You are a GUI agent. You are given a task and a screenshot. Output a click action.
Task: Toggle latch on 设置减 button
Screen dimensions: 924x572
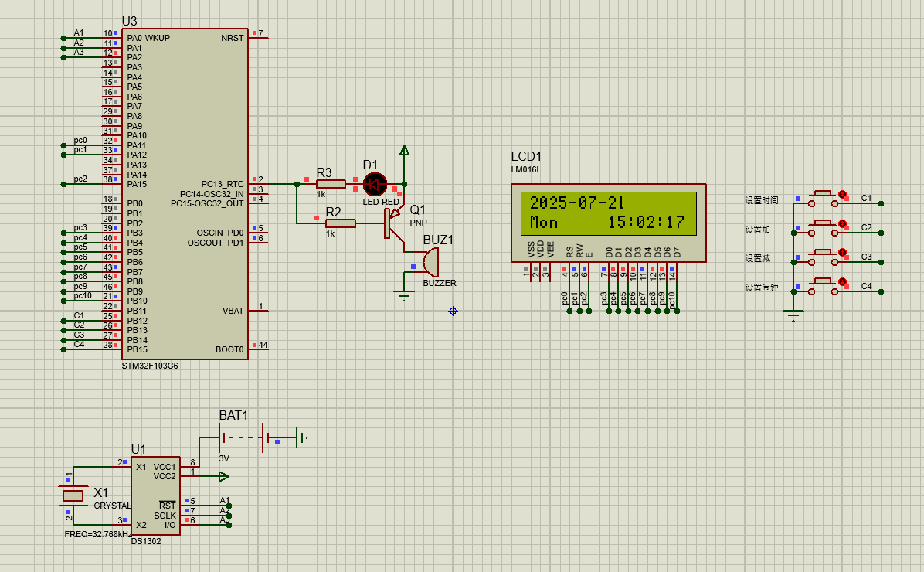(843, 253)
